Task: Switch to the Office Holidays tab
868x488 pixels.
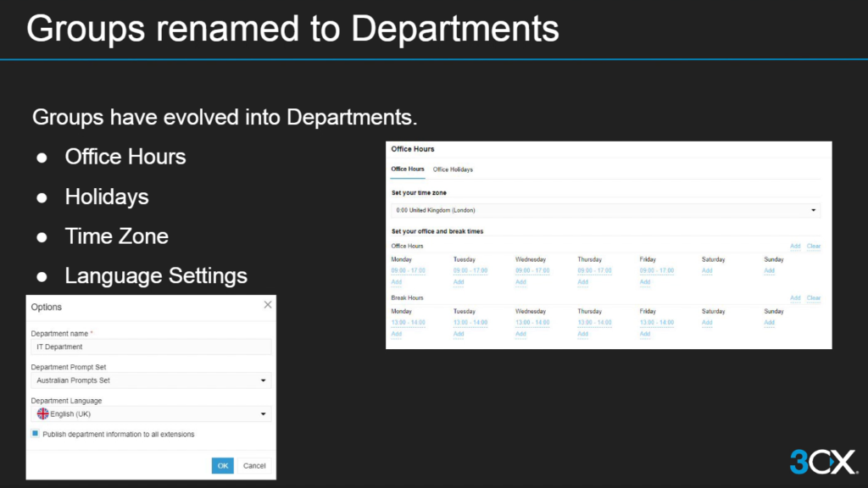Action: [x=453, y=169]
